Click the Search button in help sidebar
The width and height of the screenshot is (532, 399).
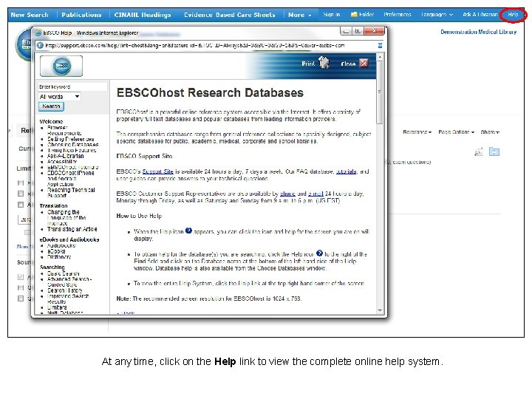(x=51, y=106)
